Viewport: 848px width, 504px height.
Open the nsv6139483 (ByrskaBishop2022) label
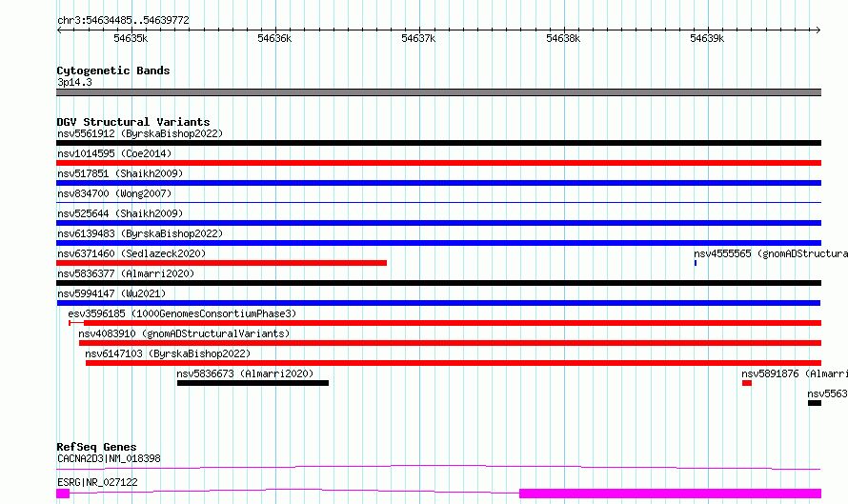(x=140, y=233)
